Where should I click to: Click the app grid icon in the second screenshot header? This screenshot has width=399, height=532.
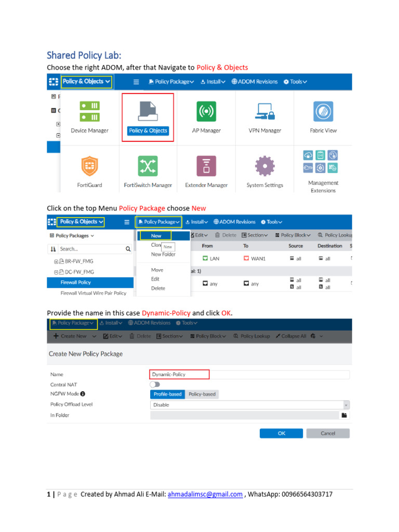coord(52,222)
